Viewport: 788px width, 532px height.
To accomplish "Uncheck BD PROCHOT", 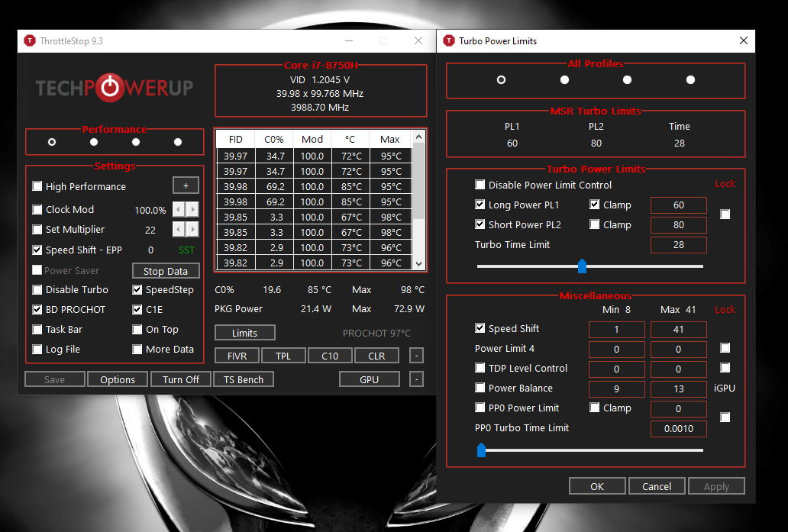I will point(36,309).
